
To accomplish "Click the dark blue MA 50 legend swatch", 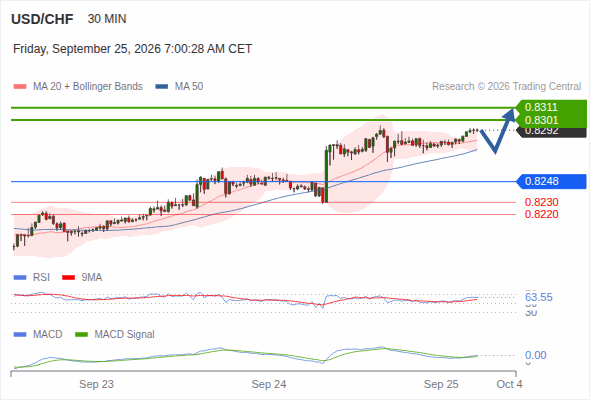I will point(162,87).
